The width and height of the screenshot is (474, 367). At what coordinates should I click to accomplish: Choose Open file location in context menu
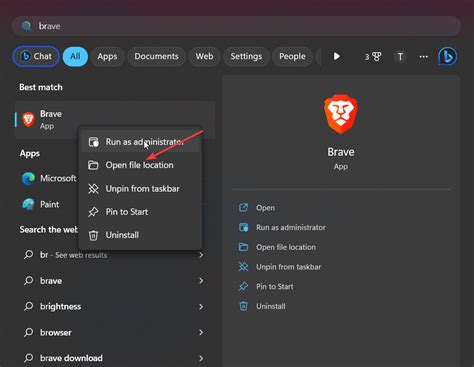tap(140, 165)
